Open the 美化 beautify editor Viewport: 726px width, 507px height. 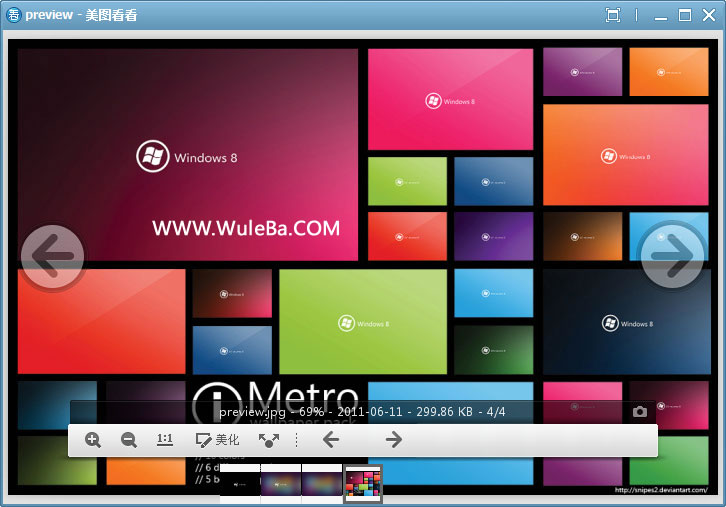click(217, 439)
